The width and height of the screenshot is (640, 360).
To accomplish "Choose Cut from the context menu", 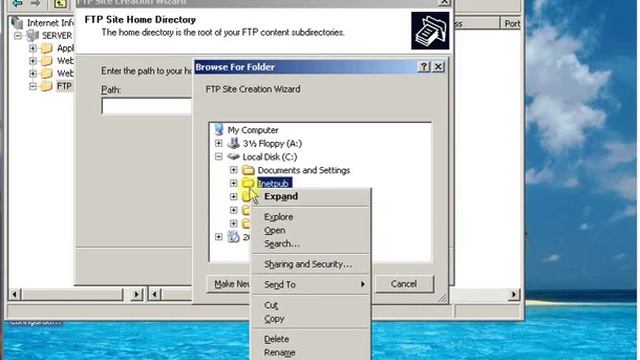I will pos(310,305).
